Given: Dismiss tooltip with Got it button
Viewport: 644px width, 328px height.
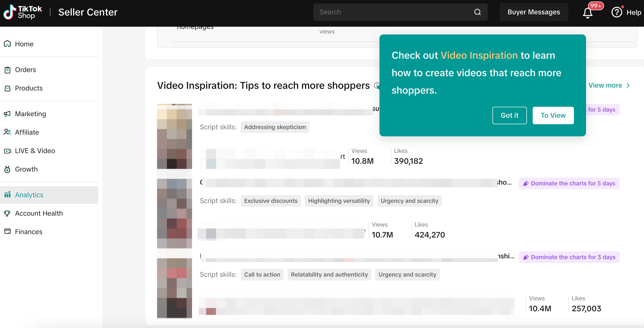Looking at the screenshot, I should click(x=509, y=115).
